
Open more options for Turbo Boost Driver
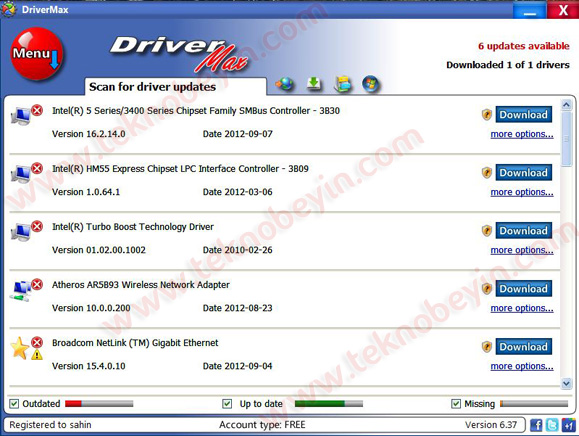[x=522, y=250]
